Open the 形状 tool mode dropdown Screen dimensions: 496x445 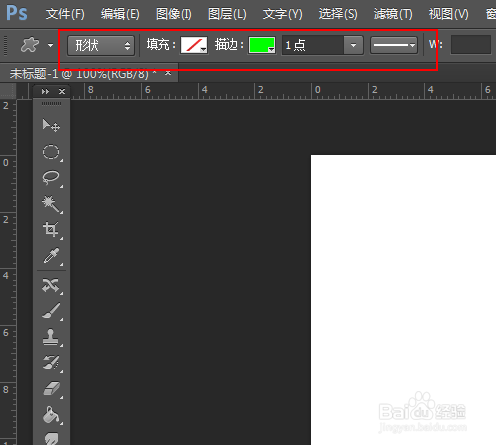point(101,45)
